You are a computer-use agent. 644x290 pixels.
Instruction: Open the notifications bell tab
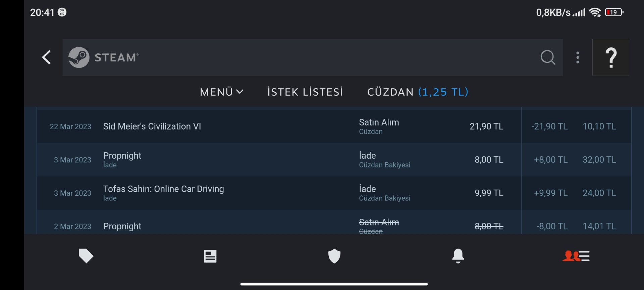point(458,256)
